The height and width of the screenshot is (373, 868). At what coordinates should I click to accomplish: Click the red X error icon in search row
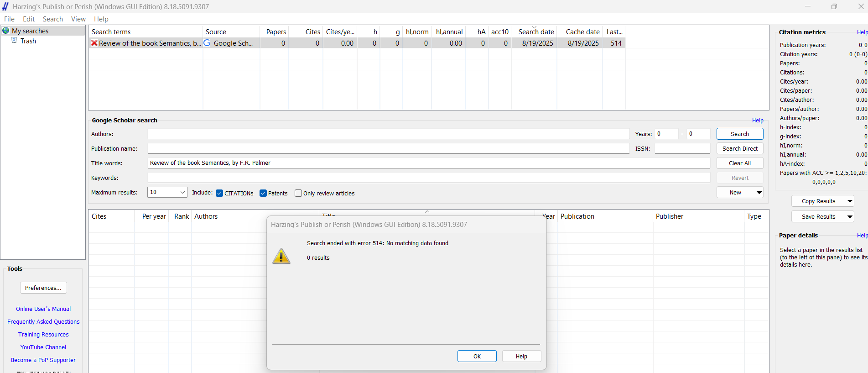94,43
